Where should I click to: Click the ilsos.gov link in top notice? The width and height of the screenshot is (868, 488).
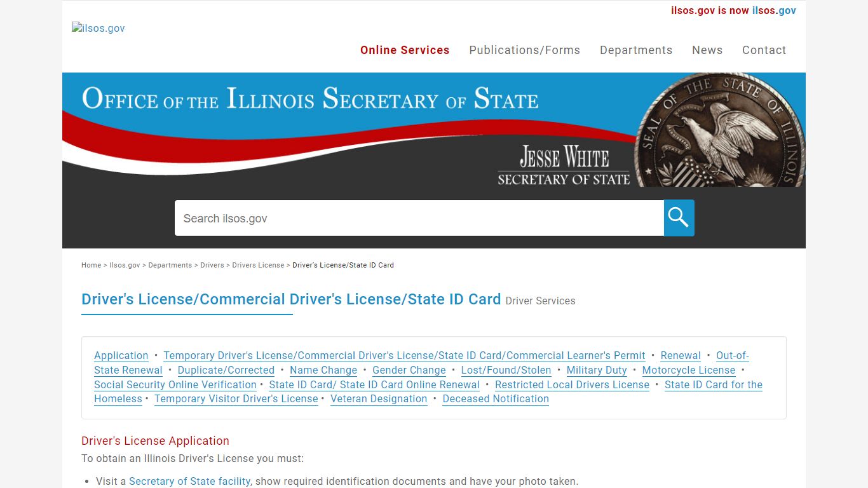(774, 10)
